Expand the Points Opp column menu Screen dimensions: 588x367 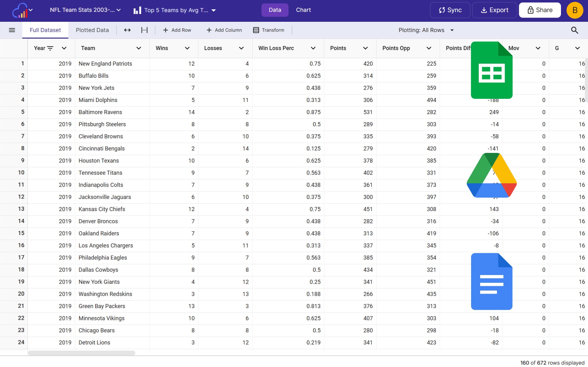pos(429,48)
